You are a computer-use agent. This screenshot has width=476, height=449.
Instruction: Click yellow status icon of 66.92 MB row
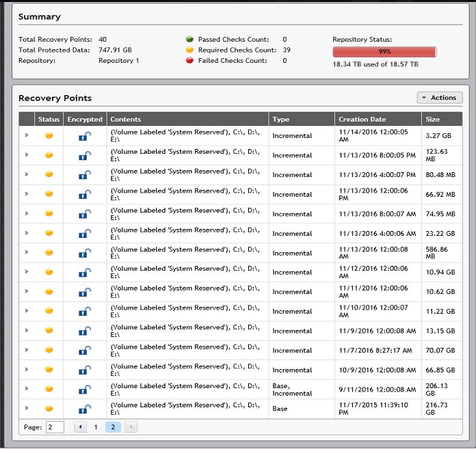click(49, 193)
